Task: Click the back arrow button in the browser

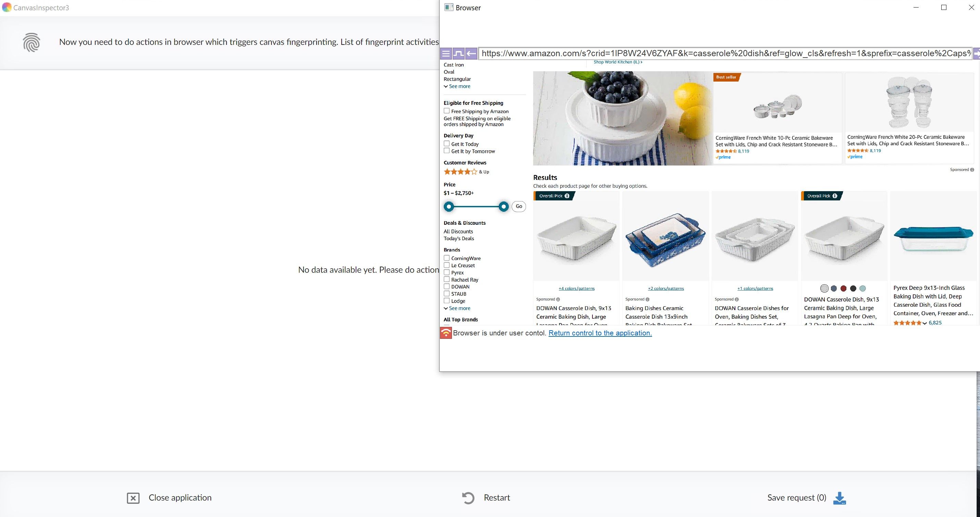Action: 471,54
